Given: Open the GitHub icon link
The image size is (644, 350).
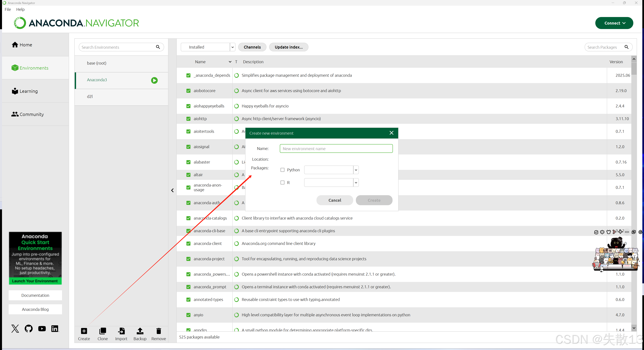Looking at the screenshot, I should tap(29, 328).
